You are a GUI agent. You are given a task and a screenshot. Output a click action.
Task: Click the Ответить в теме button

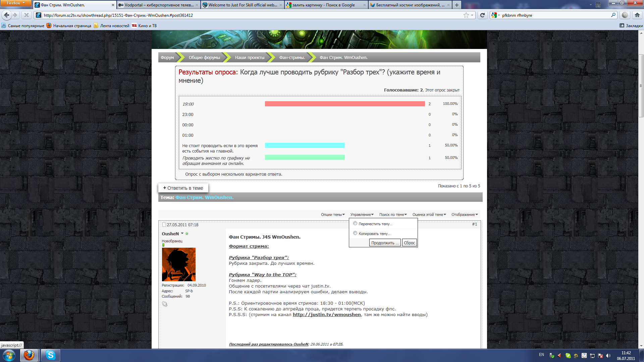click(x=183, y=188)
